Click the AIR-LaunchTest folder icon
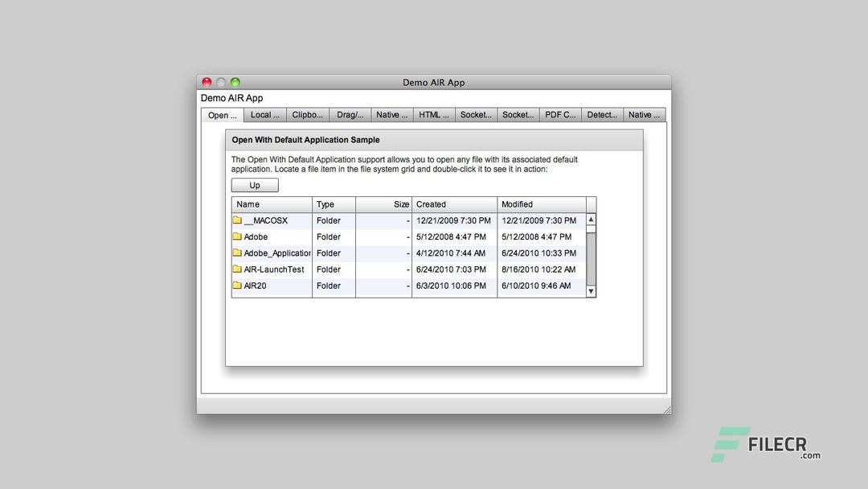Screen dimensions: 868x489 tap(237, 269)
